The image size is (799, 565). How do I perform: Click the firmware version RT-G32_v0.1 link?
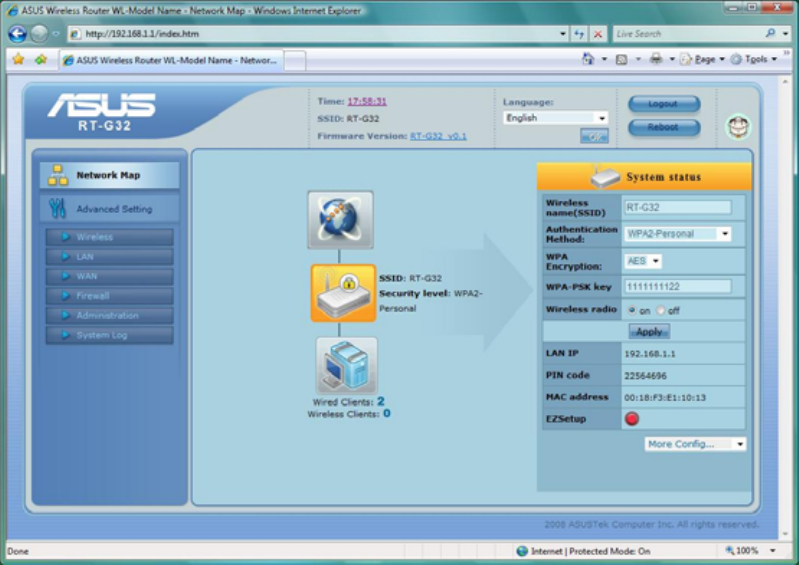(x=438, y=136)
